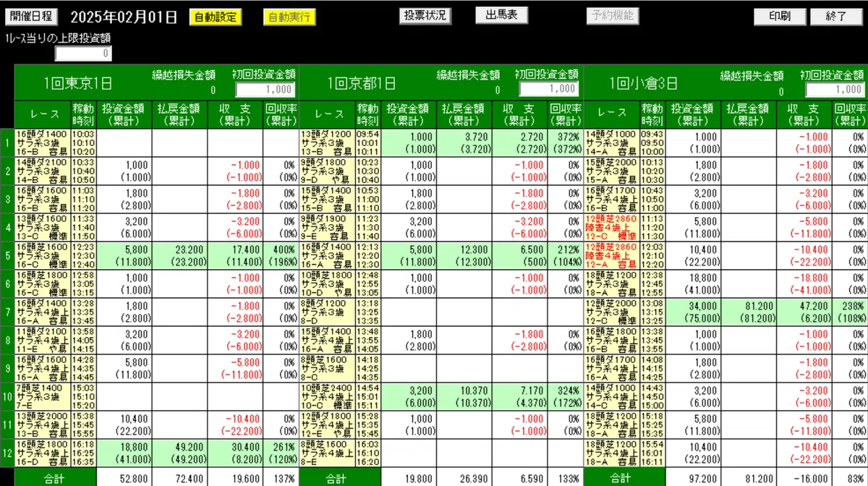Click the Tokyo total rate 137%
This screenshot has width=868, height=486.
281,478
